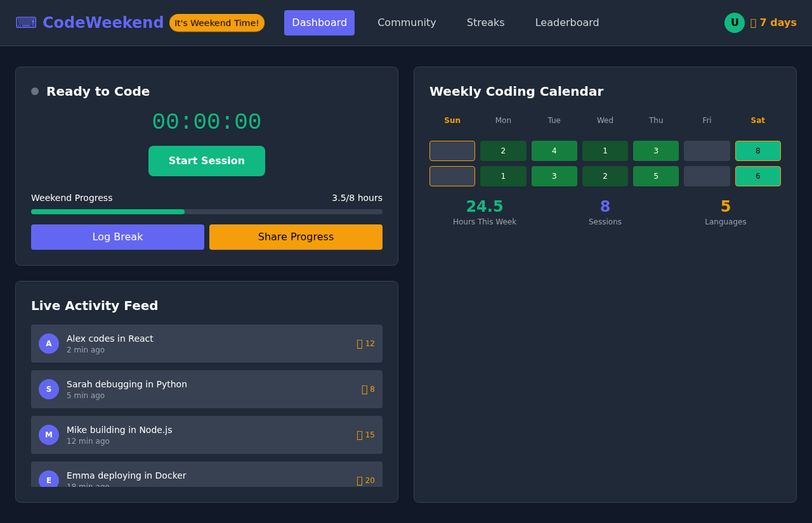Open Mike building in Node.js activity entry
This screenshot has width=812, height=523.
click(x=207, y=435)
